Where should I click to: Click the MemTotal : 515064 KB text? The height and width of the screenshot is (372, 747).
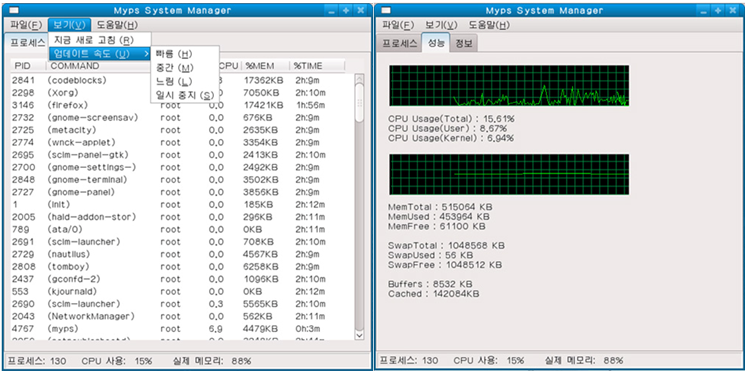coord(441,207)
